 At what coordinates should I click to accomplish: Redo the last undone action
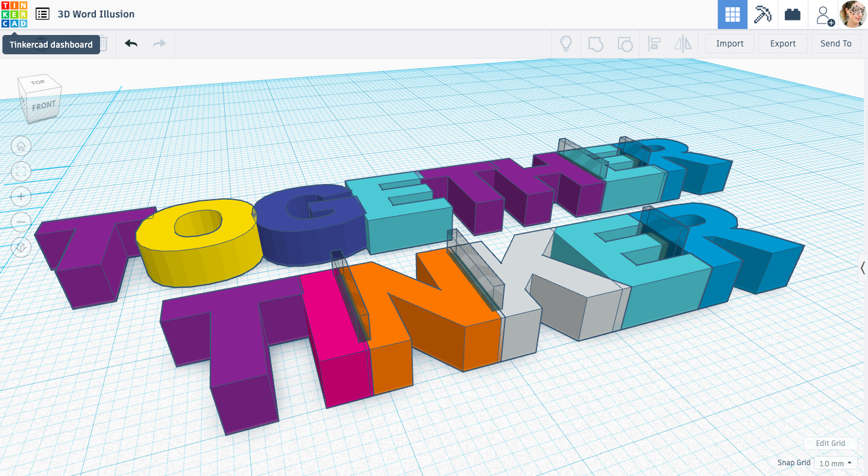[x=159, y=43]
